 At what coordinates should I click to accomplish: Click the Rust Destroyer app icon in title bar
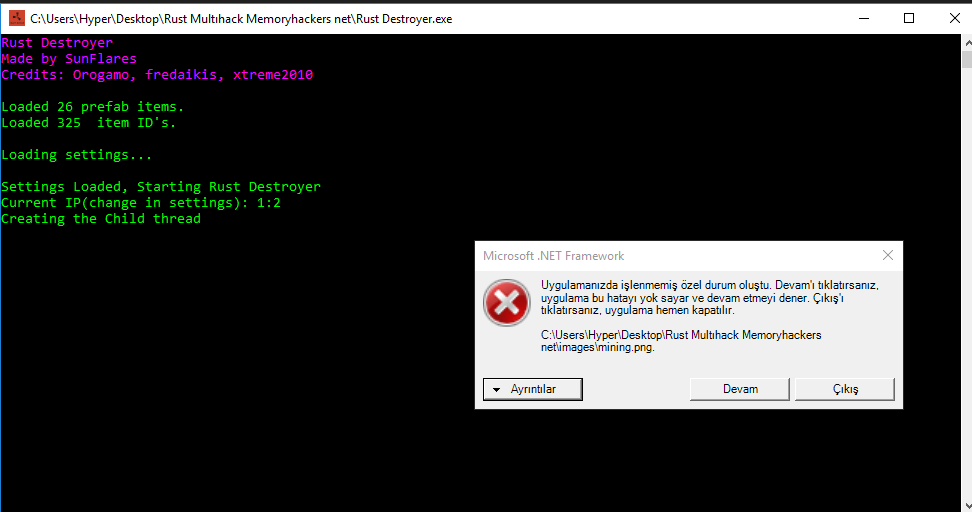tap(17, 19)
